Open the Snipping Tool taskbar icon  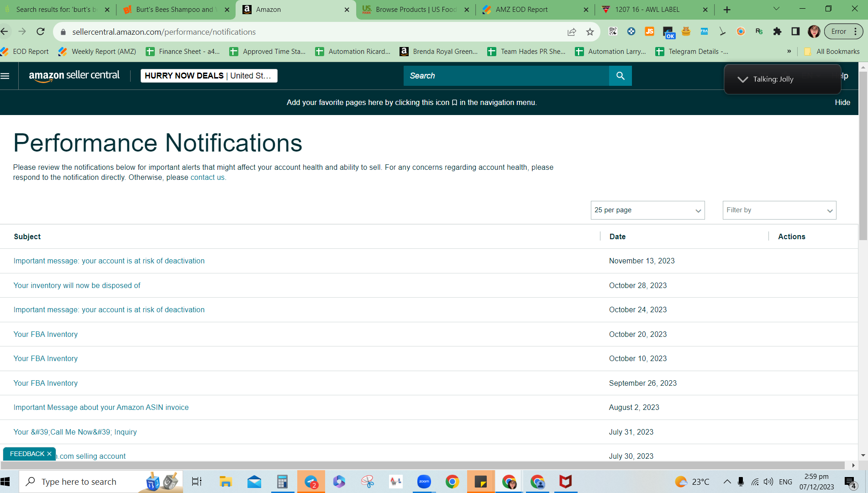point(367,482)
